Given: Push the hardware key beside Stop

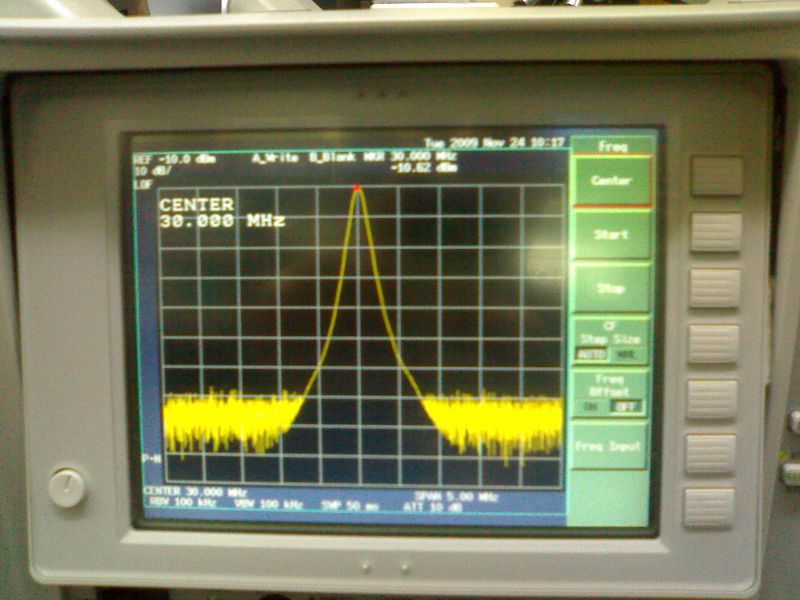Looking at the screenshot, I should click(x=714, y=288).
